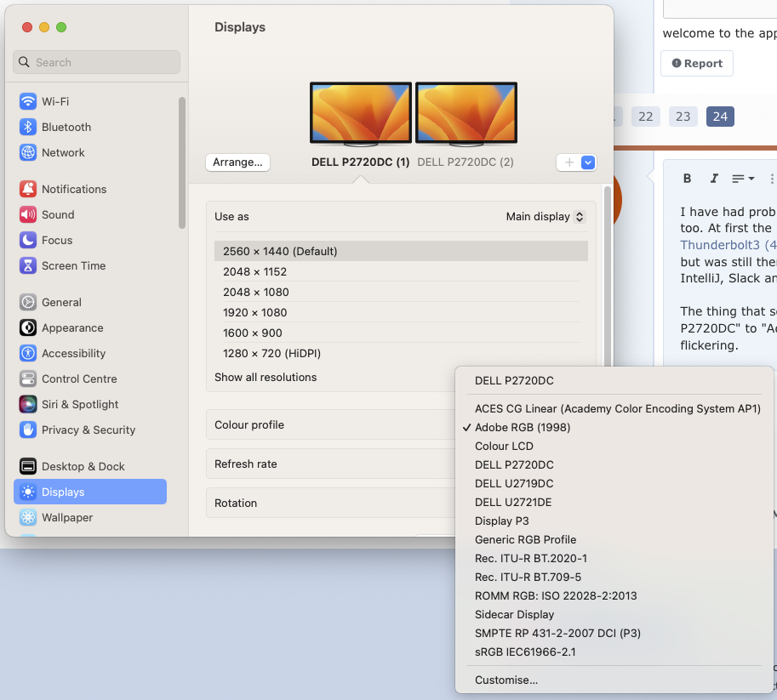The width and height of the screenshot is (777, 700).
Task: Select sRGB IEC61966-2.1 profile
Action: 614,652
